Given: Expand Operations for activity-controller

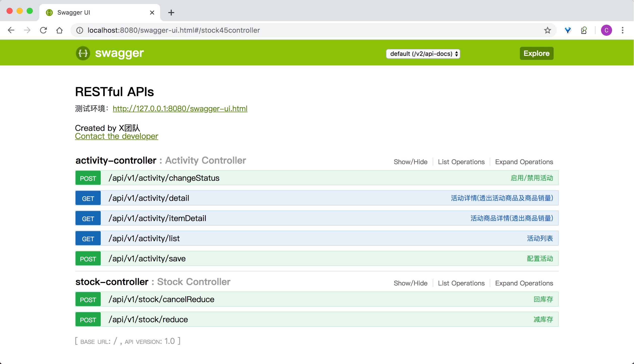Looking at the screenshot, I should pyautogui.click(x=524, y=162).
